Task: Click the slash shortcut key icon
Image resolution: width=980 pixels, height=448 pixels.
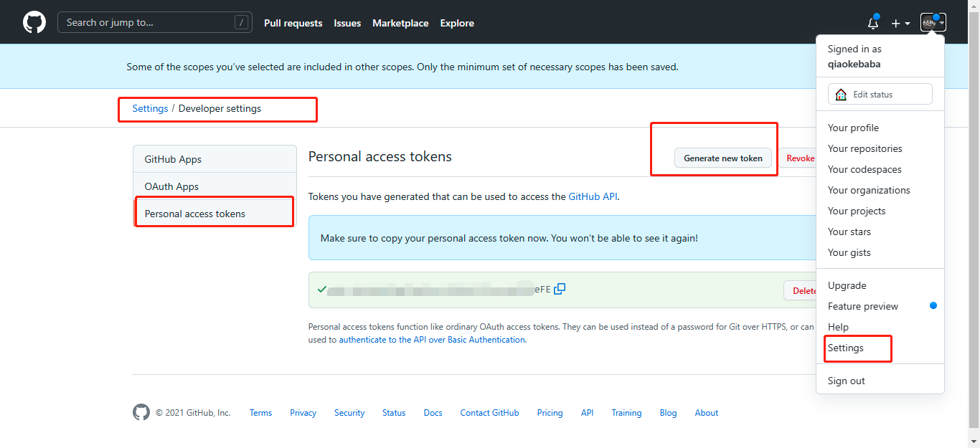Action: click(x=241, y=23)
